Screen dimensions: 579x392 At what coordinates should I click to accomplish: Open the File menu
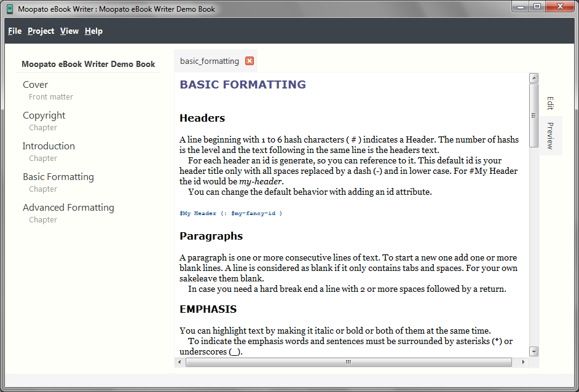point(15,31)
